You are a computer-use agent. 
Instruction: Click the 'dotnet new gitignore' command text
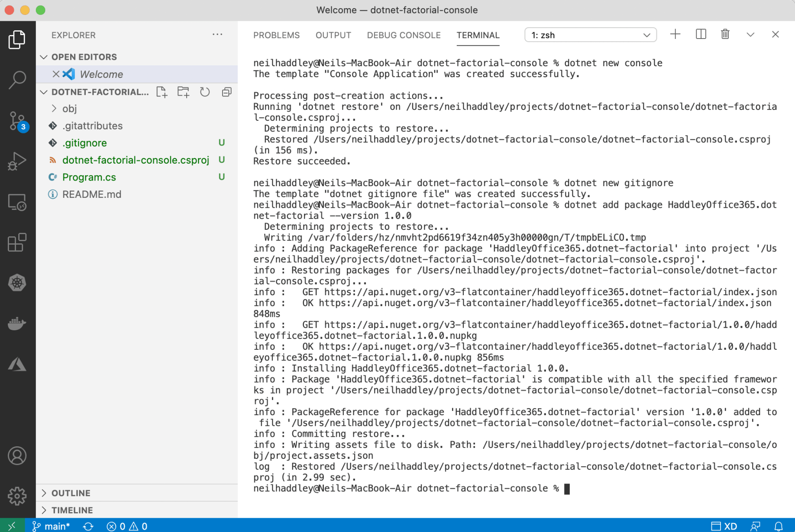619,183
